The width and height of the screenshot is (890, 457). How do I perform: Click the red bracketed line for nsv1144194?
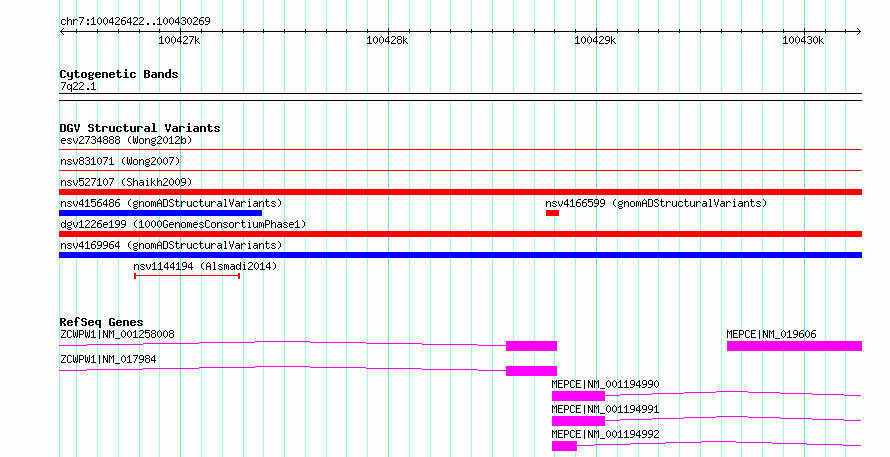click(x=187, y=276)
